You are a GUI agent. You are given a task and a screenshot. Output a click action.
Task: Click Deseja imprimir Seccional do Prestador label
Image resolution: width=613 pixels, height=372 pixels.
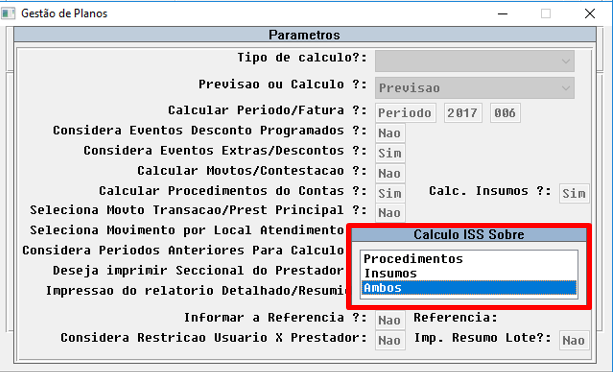click(198, 270)
